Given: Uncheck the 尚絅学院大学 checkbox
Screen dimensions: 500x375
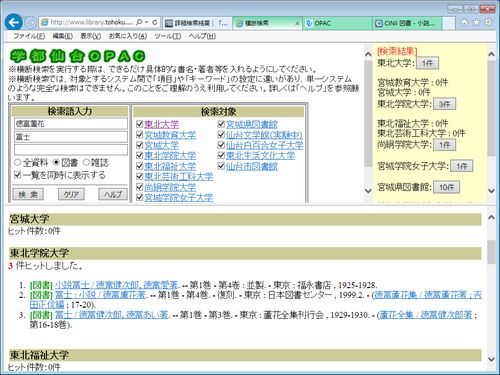Looking at the screenshot, I should tap(140, 187).
